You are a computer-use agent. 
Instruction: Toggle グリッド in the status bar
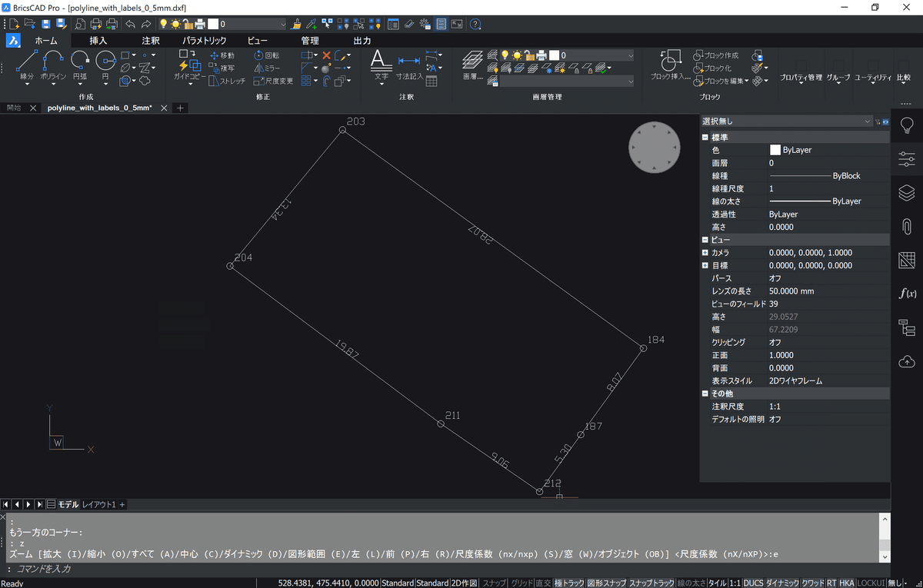(521, 583)
